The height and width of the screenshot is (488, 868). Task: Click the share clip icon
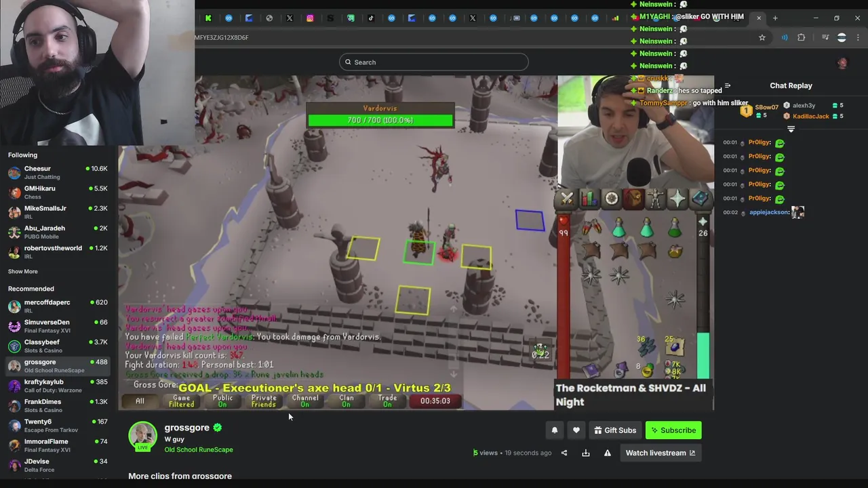[x=564, y=453]
